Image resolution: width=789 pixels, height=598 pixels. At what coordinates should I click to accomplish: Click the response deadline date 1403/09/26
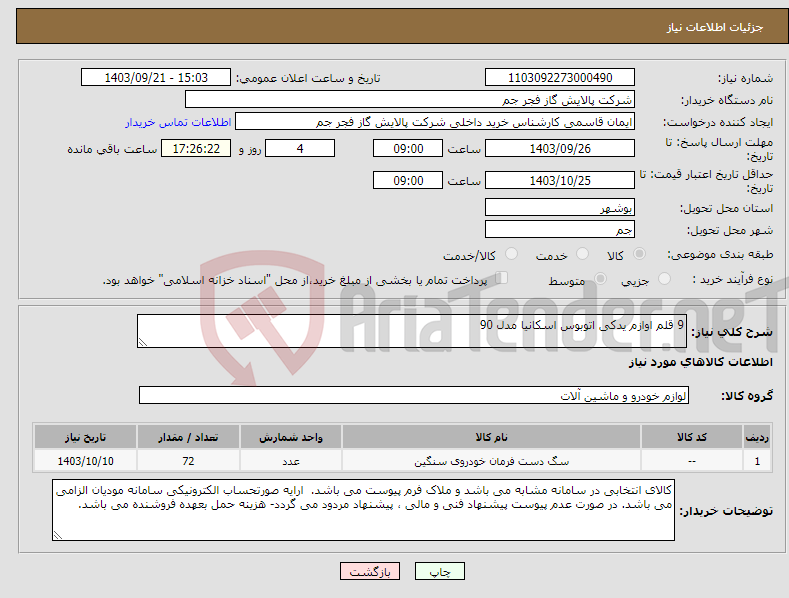(560, 148)
